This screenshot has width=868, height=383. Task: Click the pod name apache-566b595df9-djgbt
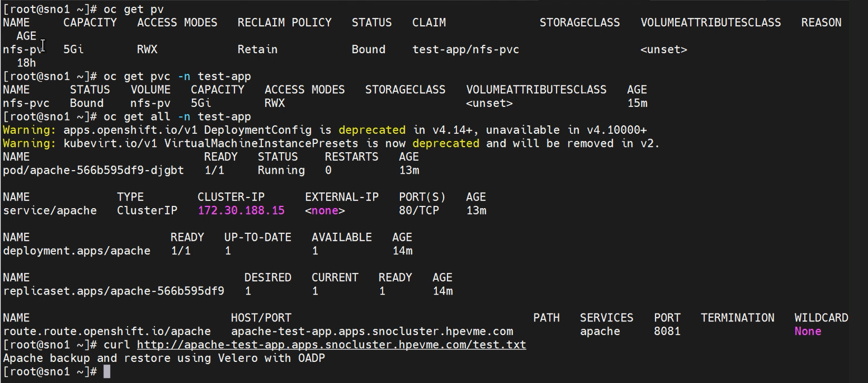93,171
